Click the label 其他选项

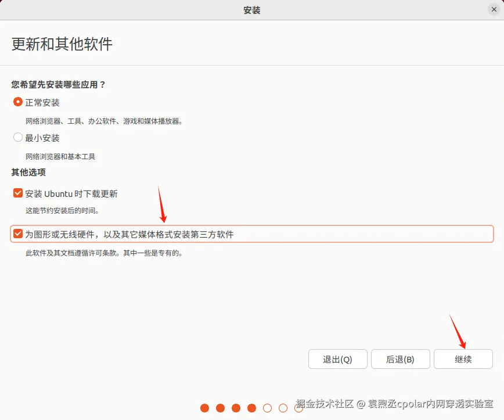pos(28,173)
